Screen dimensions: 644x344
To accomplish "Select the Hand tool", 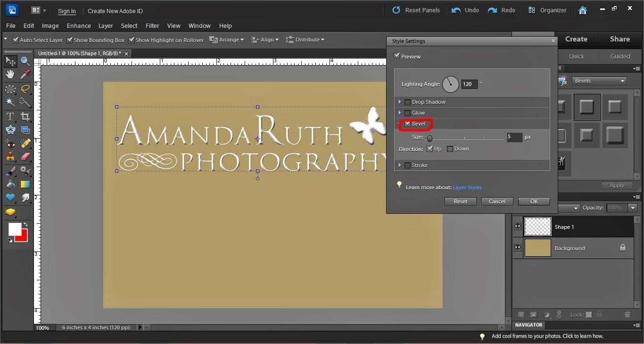I will click(10, 75).
